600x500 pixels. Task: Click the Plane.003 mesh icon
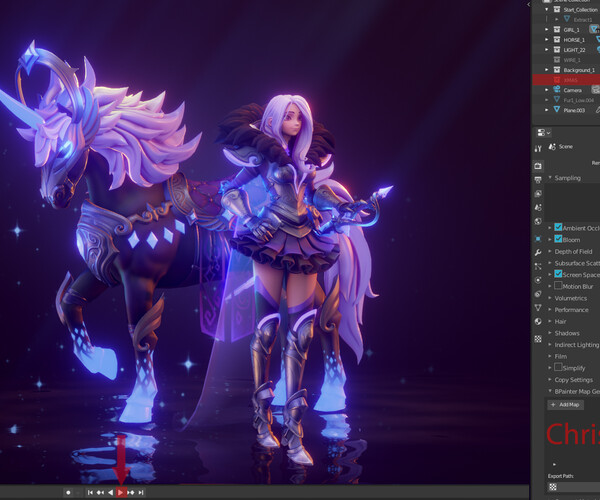557,110
